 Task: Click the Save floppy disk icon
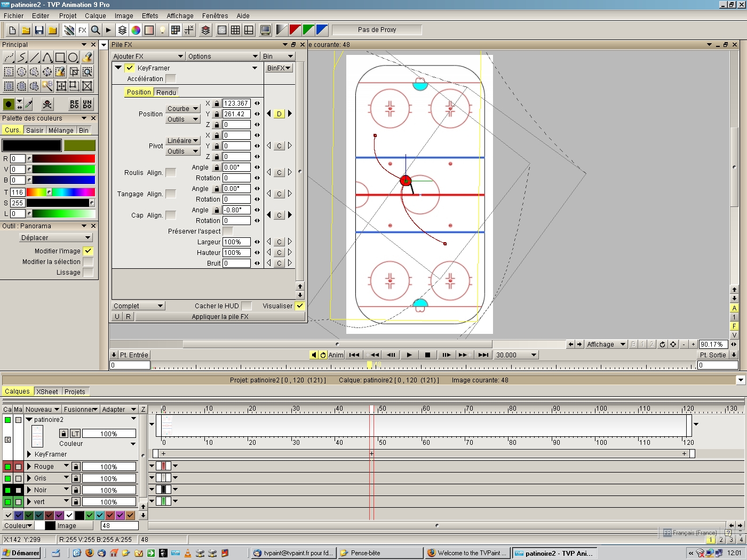[x=39, y=30]
